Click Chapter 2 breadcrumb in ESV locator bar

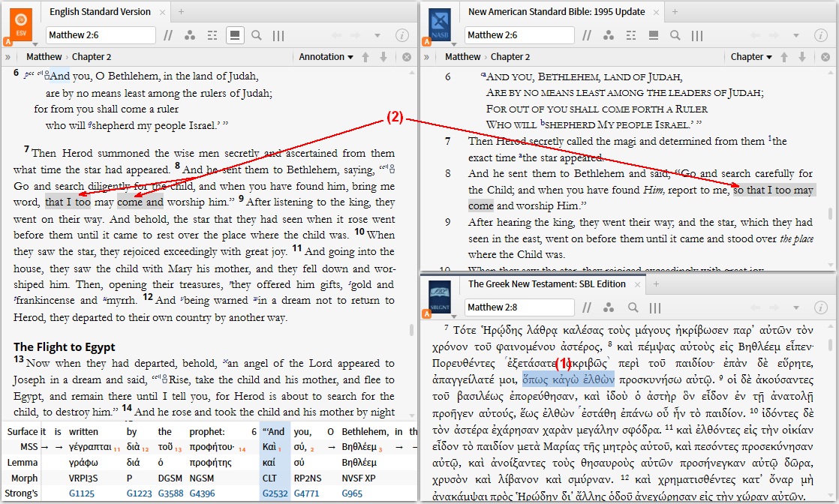point(92,57)
